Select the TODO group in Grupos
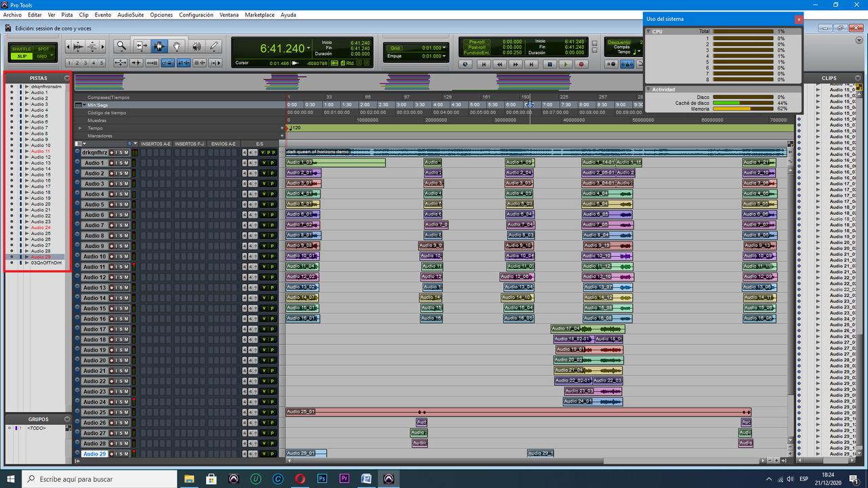868x488 pixels. [x=37, y=428]
